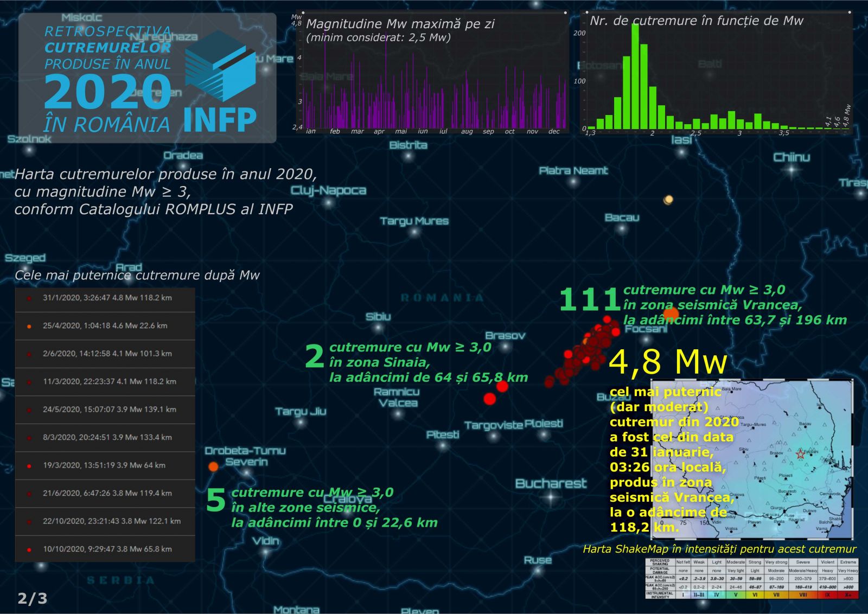The height and width of the screenshot is (614, 868).
Task: Click the yellow VI intensity scale cell
Action: (755, 594)
